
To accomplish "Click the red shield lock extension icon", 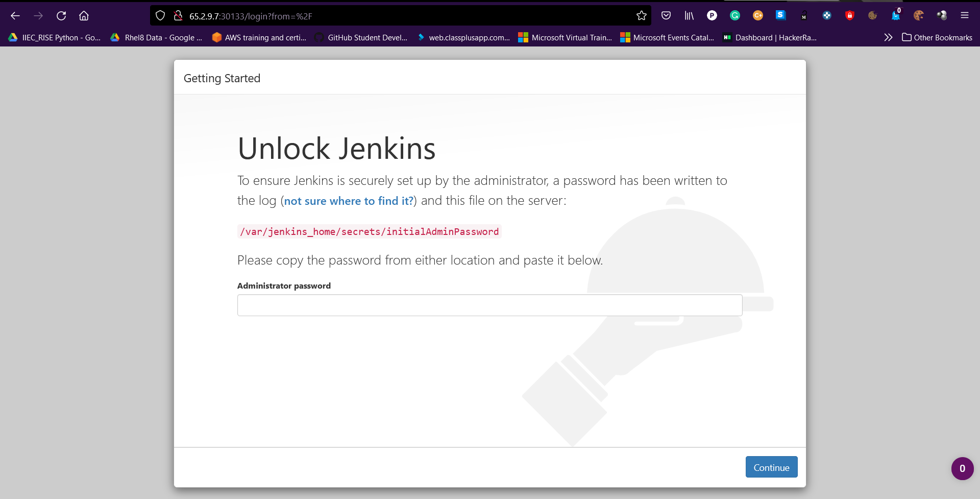I will (x=849, y=16).
